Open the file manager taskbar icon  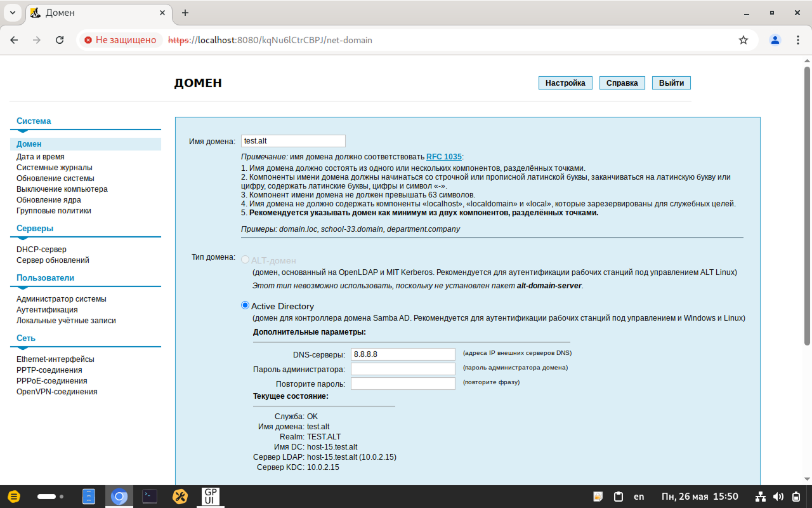(x=89, y=497)
